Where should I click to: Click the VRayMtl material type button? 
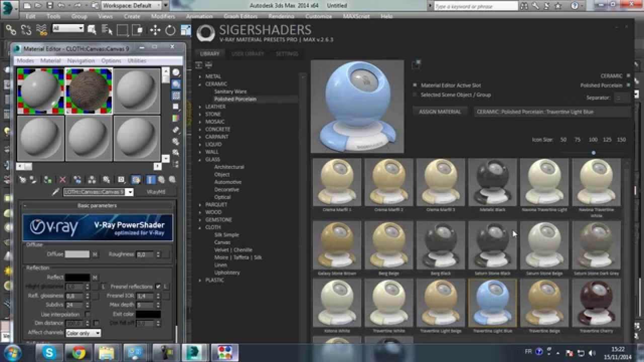(x=156, y=192)
